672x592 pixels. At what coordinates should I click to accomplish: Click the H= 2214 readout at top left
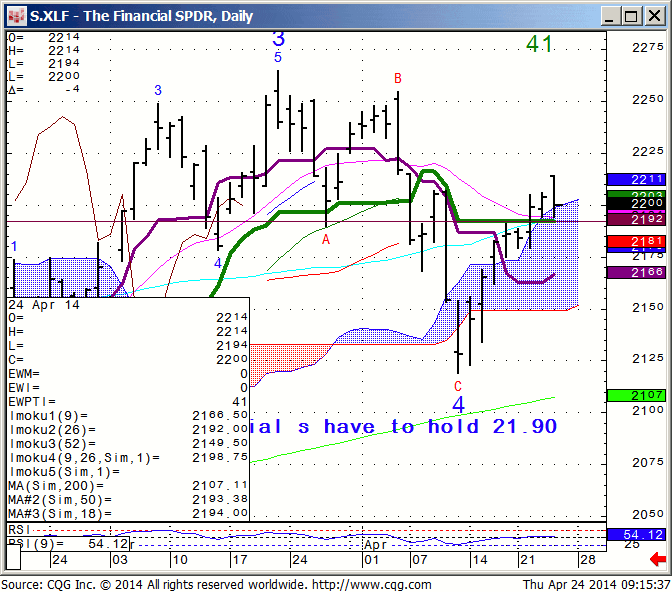(44, 51)
